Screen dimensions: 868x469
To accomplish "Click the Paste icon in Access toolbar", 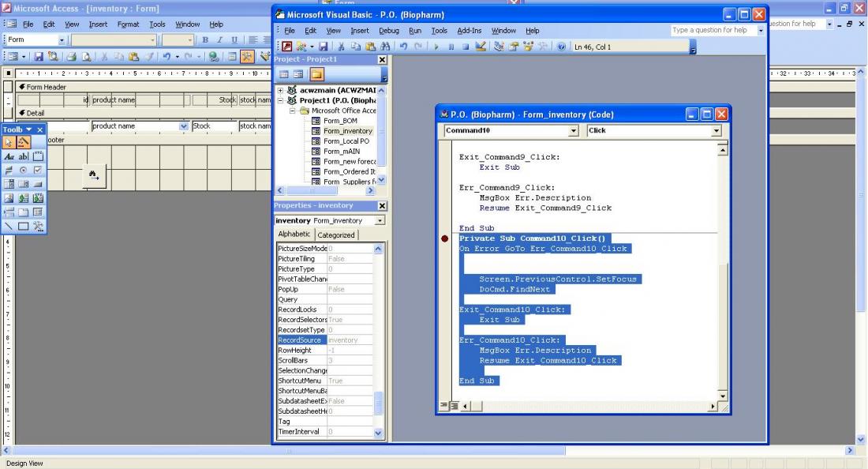I will pos(133,57).
